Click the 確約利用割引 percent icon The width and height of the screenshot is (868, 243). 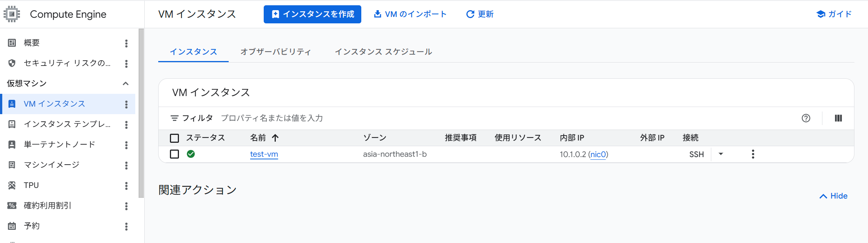pos(12,205)
